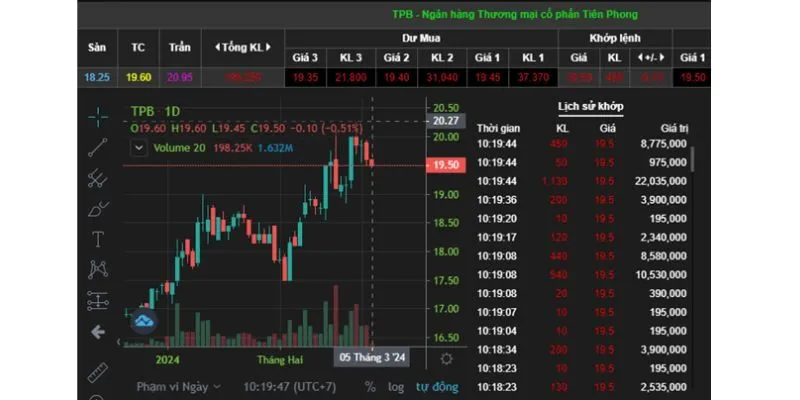Click left arrow beside Tổng KL
Image resolution: width=800 pixels, height=400 pixels.
tap(217, 47)
